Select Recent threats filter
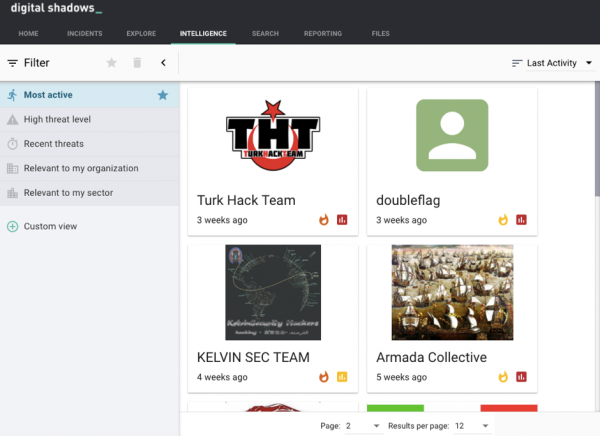 (90, 144)
